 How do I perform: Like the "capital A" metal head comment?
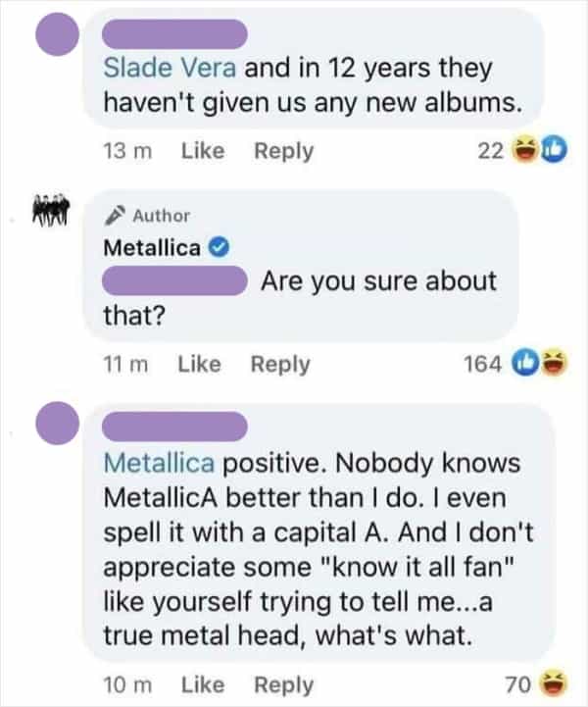[x=203, y=684]
